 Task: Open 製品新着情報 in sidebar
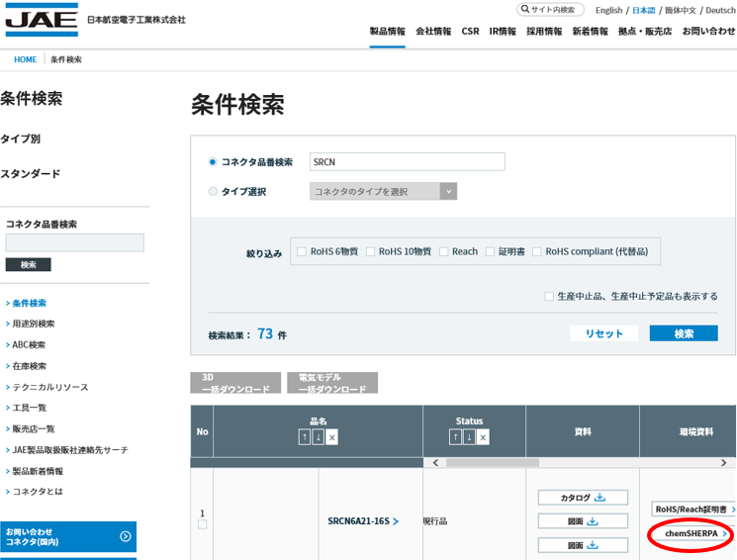point(38,471)
